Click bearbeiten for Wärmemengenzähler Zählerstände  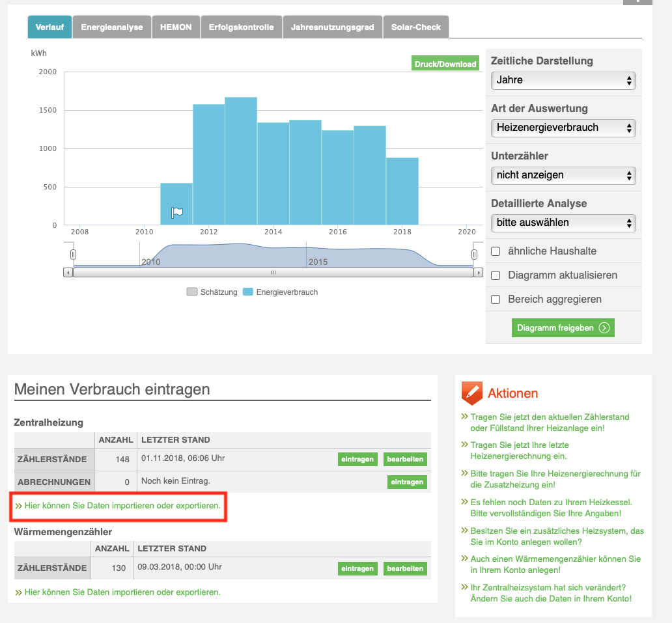pyautogui.click(x=405, y=568)
